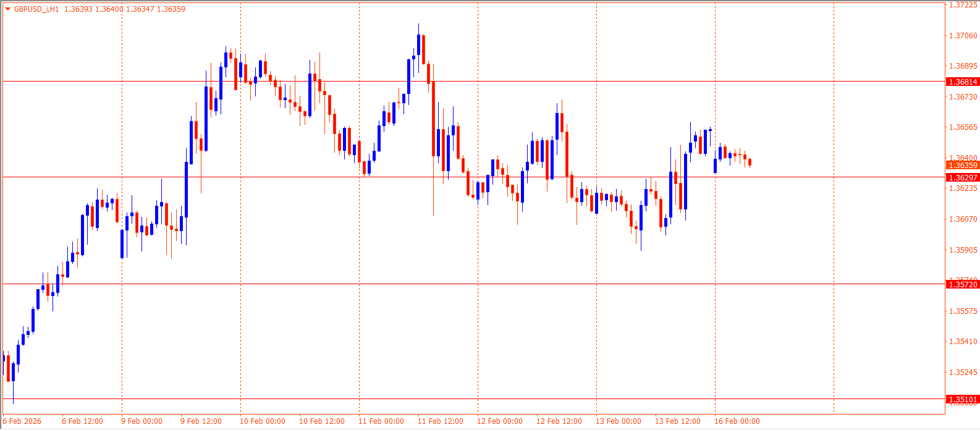Click the 1.36565 price scale label
Viewport: 980px width, 430px height.
click(x=963, y=127)
